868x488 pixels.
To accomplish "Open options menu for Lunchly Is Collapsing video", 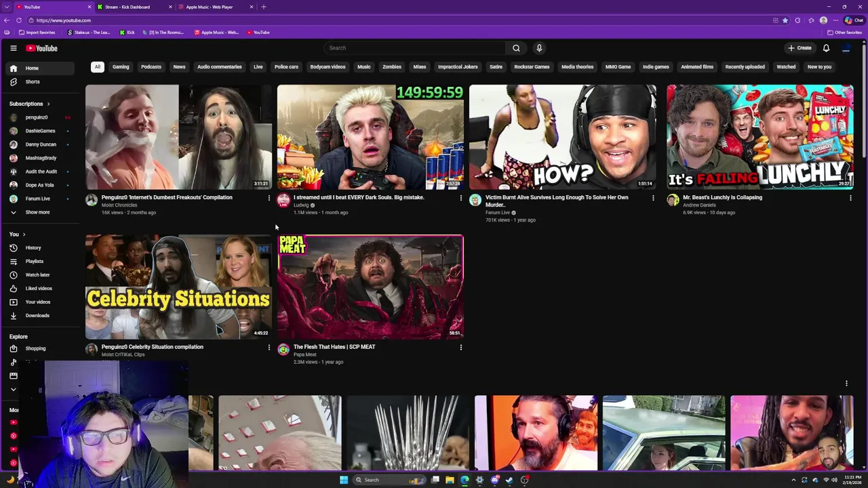I will click(x=850, y=198).
